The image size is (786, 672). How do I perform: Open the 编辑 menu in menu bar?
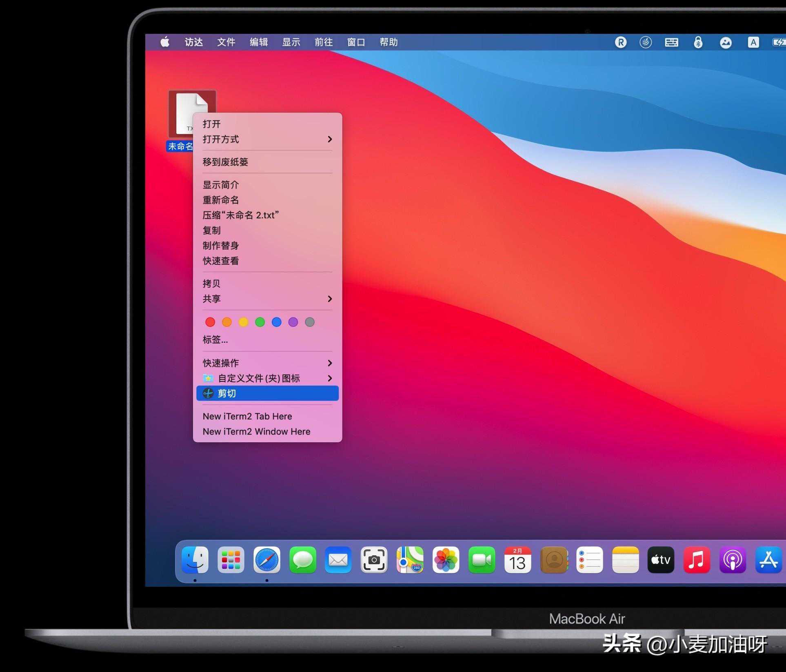click(x=259, y=42)
